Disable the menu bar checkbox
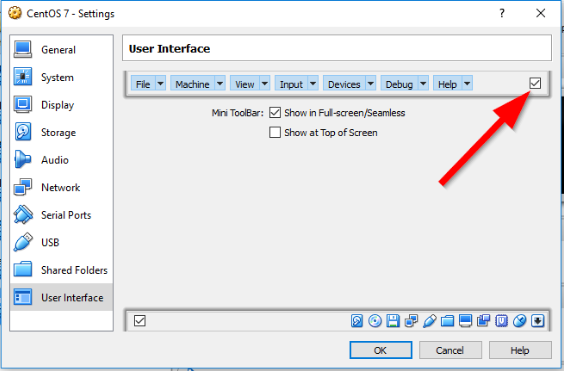 535,83
